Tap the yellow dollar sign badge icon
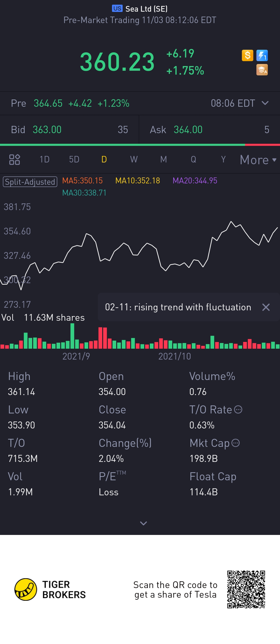The height and width of the screenshot is (644, 280). tap(247, 55)
